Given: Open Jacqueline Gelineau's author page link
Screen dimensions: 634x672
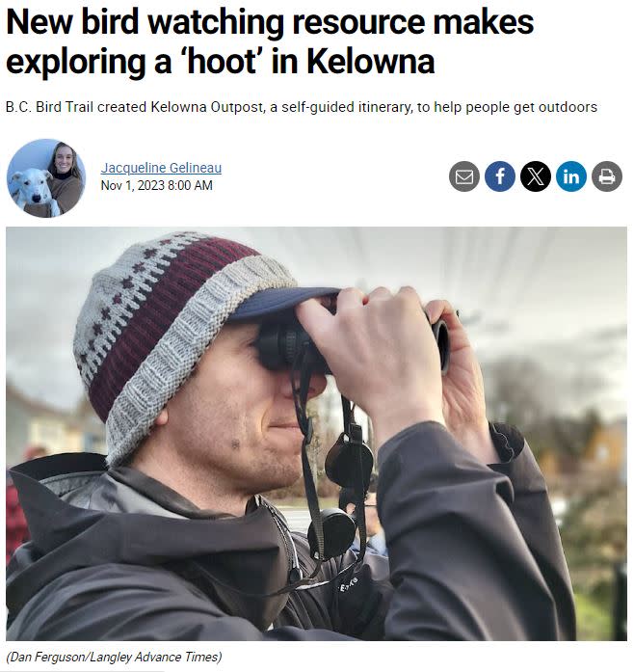Looking at the screenshot, I should coord(161,168).
